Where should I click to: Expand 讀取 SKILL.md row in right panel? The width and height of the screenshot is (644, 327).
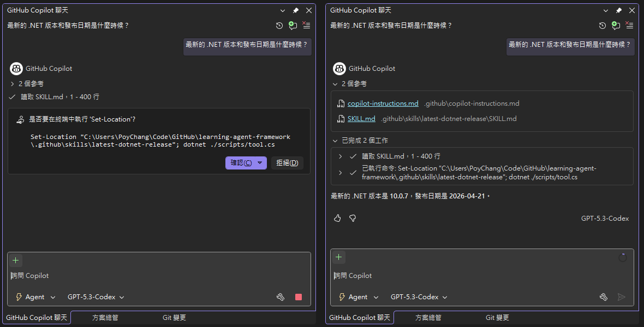tap(341, 156)
